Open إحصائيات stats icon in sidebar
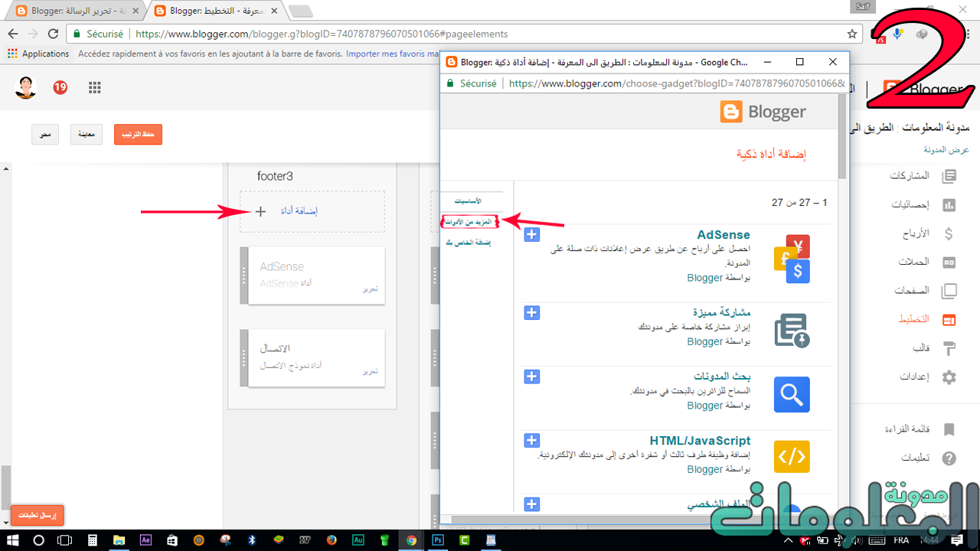980x551 pixels. [x=949, y=205]
